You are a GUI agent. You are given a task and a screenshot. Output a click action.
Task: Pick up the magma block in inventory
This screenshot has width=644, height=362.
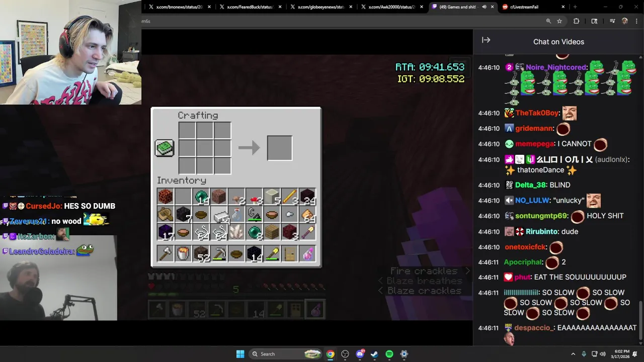click(165, 196)
